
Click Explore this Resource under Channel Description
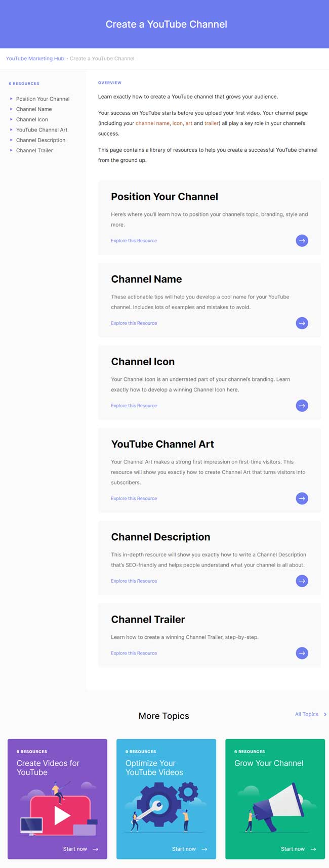click(134, 581)
